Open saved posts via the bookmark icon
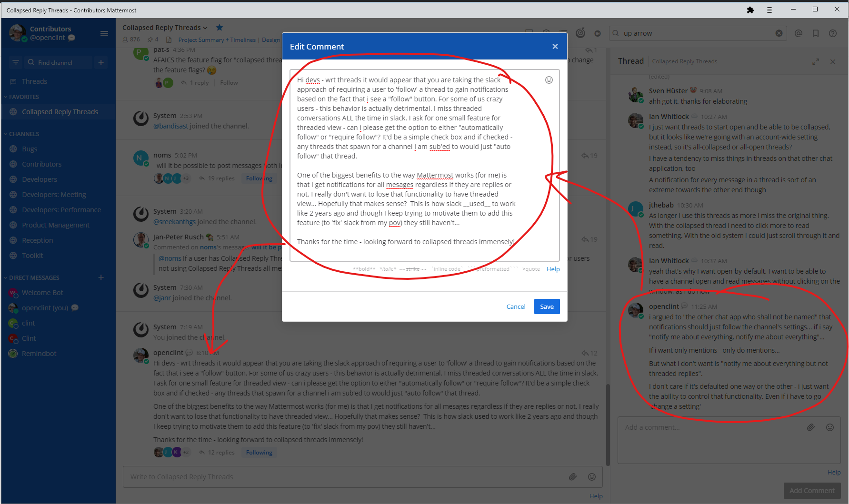The height and width of the screenshot is (504, 849). (x=816, y=33)
